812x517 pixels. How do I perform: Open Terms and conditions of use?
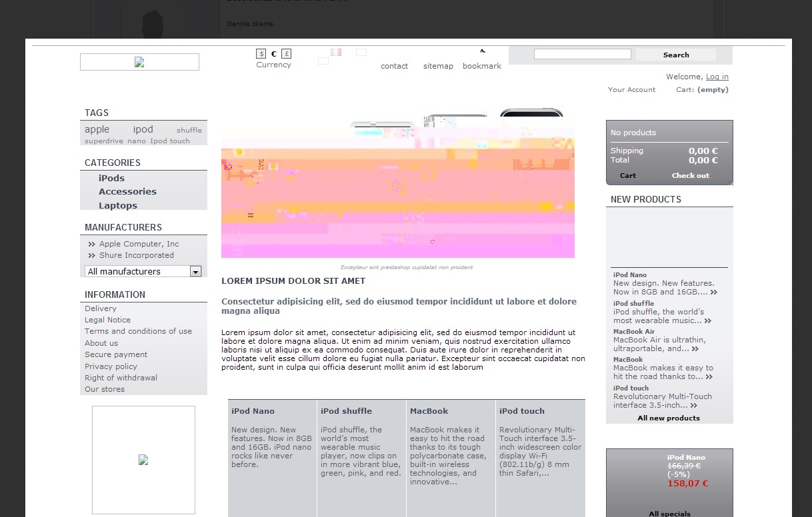tap(138, 331)
